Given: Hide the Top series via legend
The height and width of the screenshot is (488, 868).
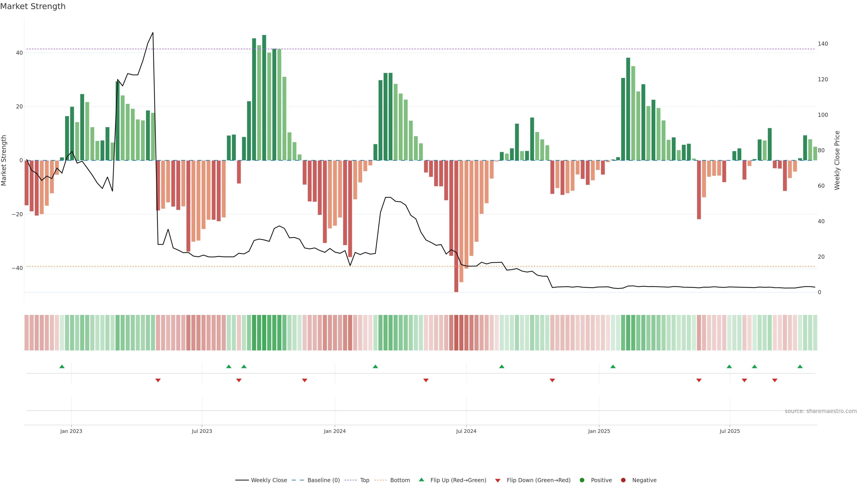Looking at the screenshot, I should [365, 480].
